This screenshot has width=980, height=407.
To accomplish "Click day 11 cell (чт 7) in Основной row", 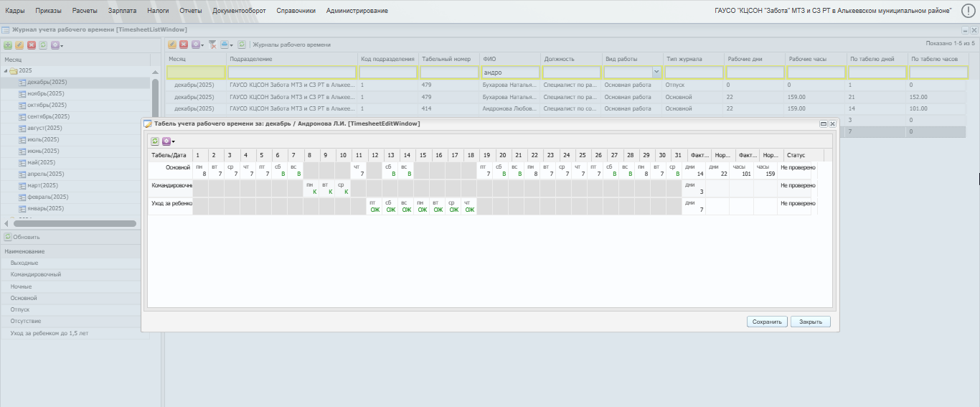I will pos(358,170).
